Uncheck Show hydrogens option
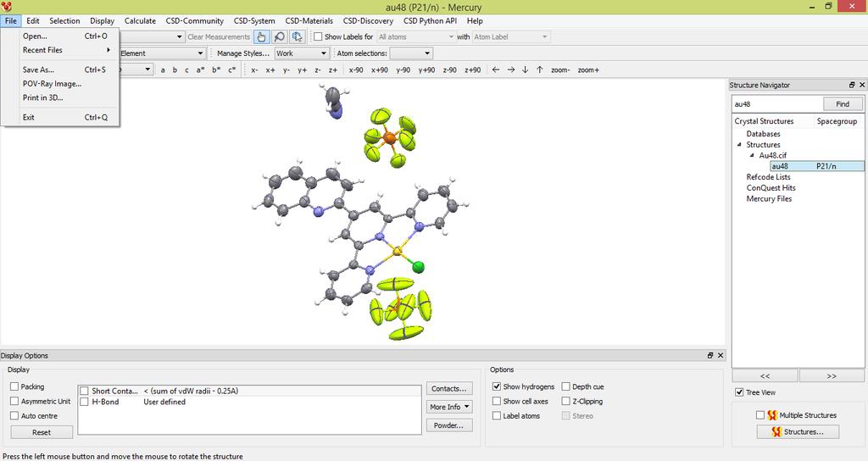The image size is (868, 461). pyautogui.click(x=497, y=386)
